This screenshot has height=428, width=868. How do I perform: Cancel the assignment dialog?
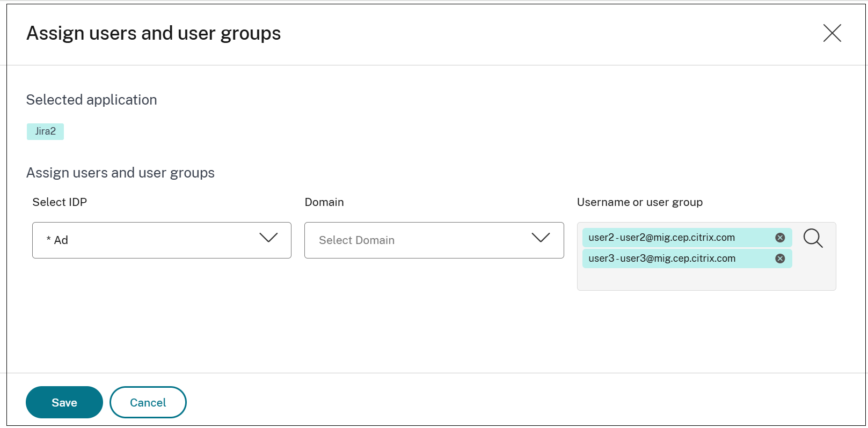pyautogui.click(x=148, y=402)
